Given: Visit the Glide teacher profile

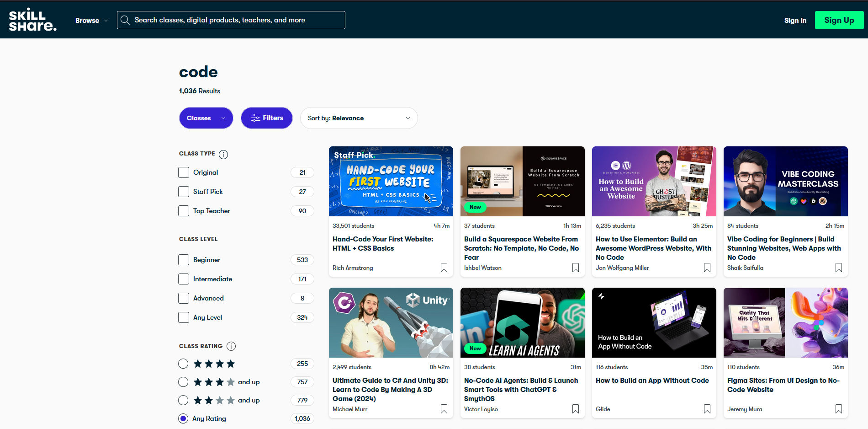Looking at the screenshot, I should (x=603, y=409).
